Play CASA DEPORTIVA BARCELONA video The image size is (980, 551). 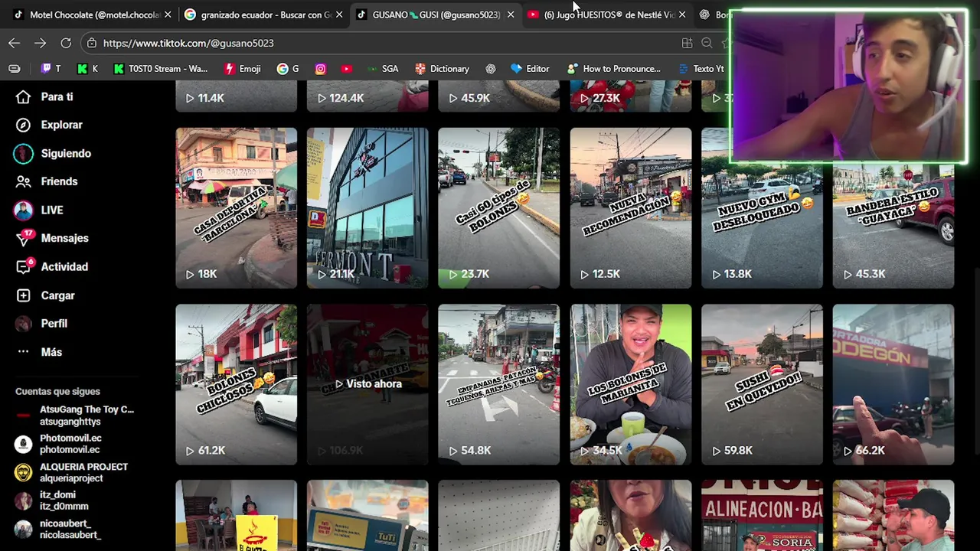coord(236,208)
